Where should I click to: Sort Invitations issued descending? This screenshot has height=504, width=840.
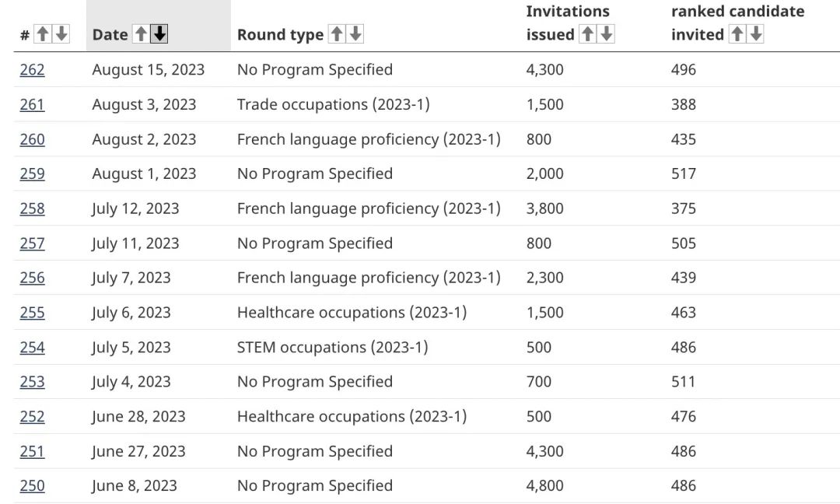(x=607, y=34)
